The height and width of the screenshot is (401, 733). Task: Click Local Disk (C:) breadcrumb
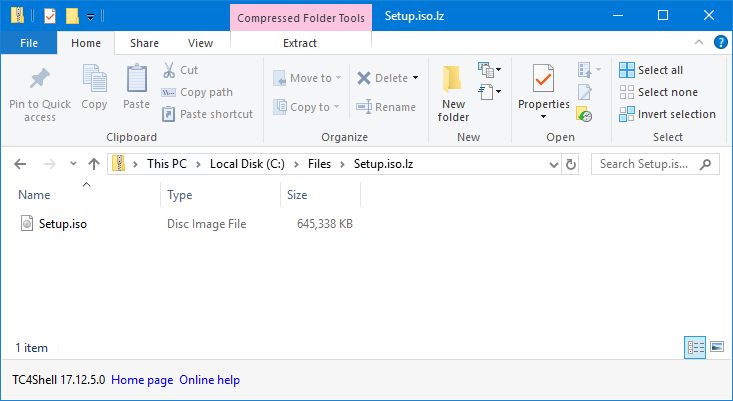click(247, 164)
